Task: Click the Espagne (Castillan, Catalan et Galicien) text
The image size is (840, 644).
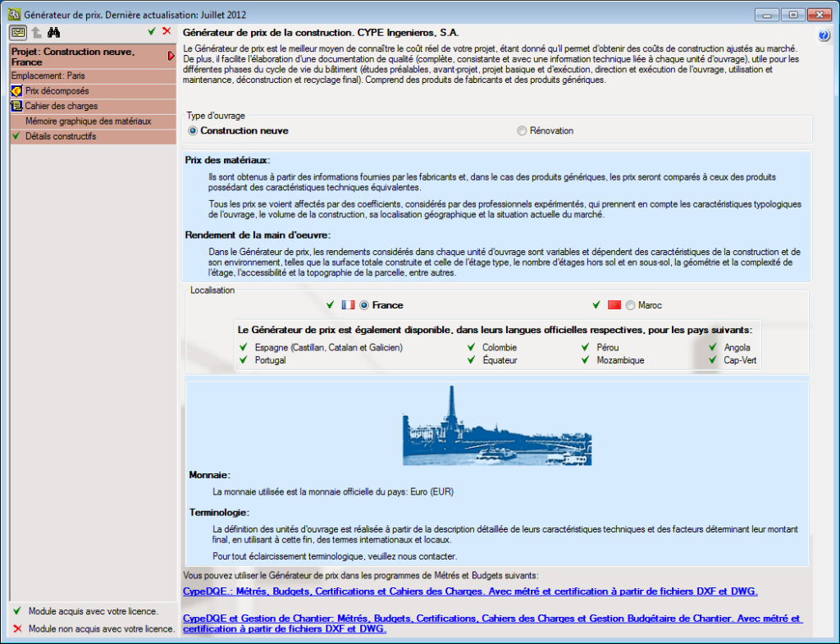Action: click(x=329, y=347)
